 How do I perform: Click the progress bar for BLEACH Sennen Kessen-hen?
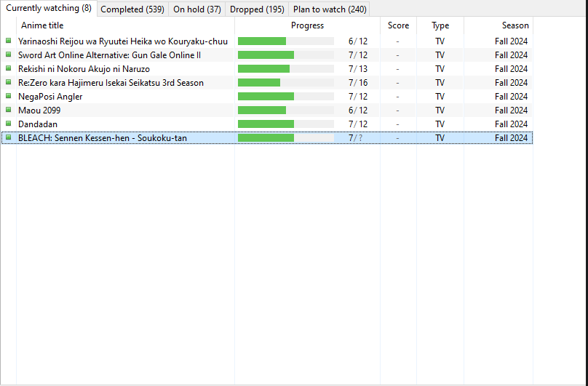pos(286,138)
